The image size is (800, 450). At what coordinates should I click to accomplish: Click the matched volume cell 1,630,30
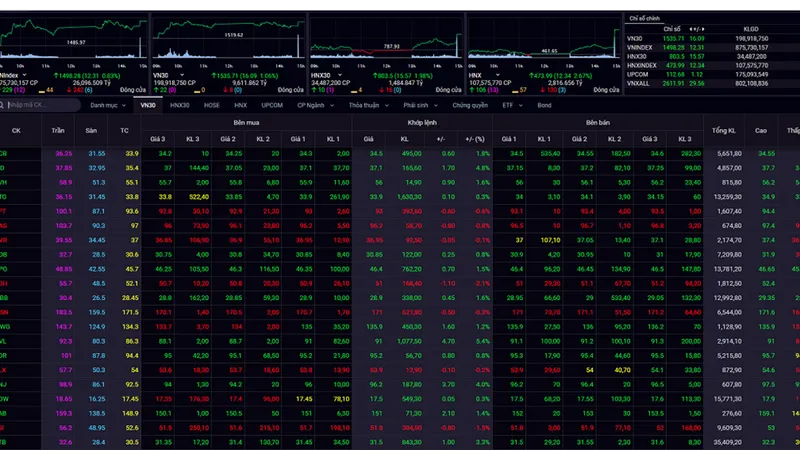(x=409, y=197)
